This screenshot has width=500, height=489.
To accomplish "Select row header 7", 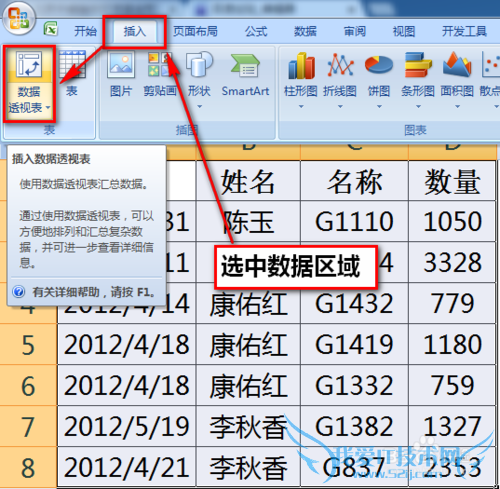I will coord(28,426).
